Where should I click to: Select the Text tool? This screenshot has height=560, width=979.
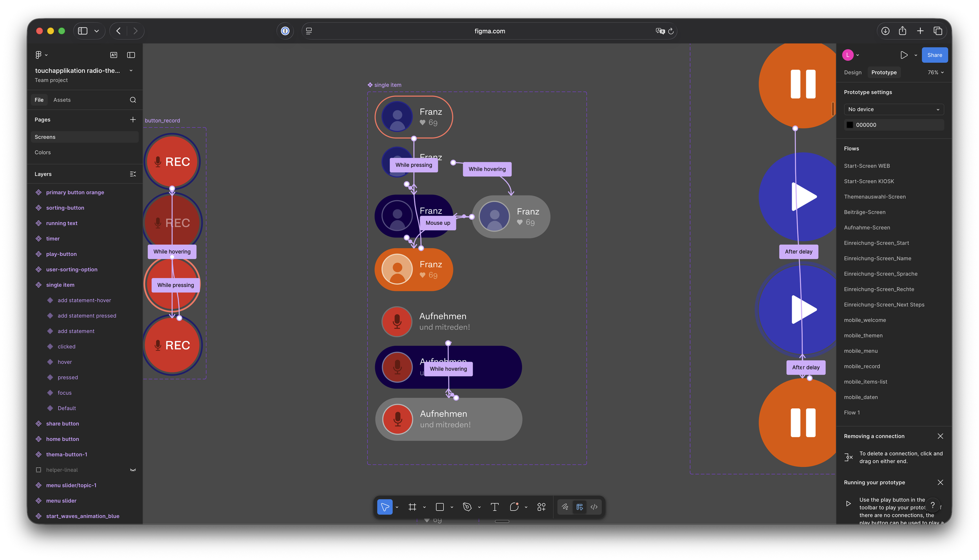(x=495, y=507)
